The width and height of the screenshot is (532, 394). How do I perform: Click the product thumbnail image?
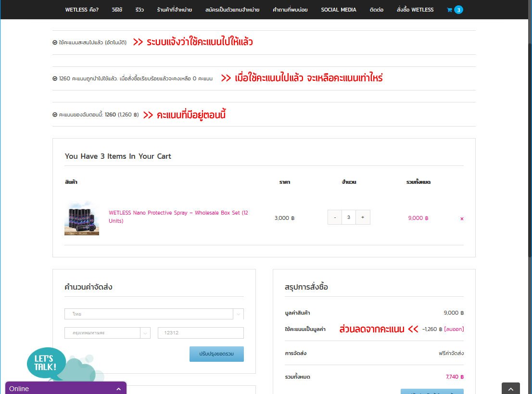(x=82, y=218)
